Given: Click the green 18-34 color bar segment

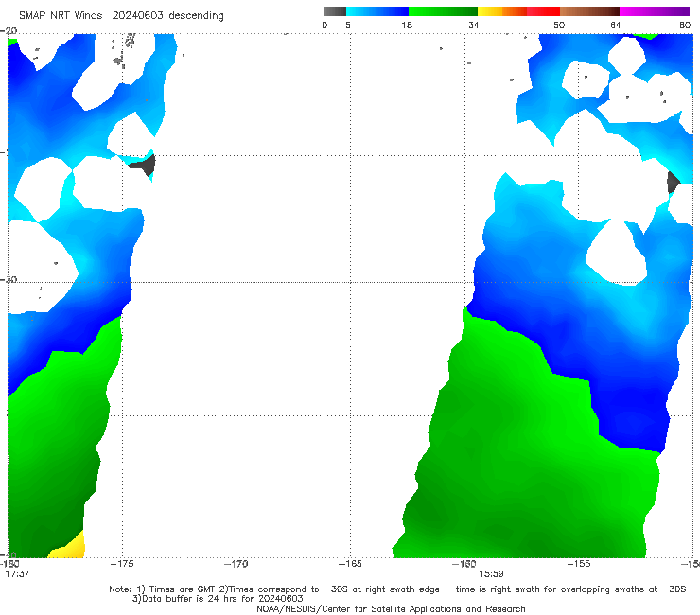Looking at the screenshot, I should tap(443, 11).
